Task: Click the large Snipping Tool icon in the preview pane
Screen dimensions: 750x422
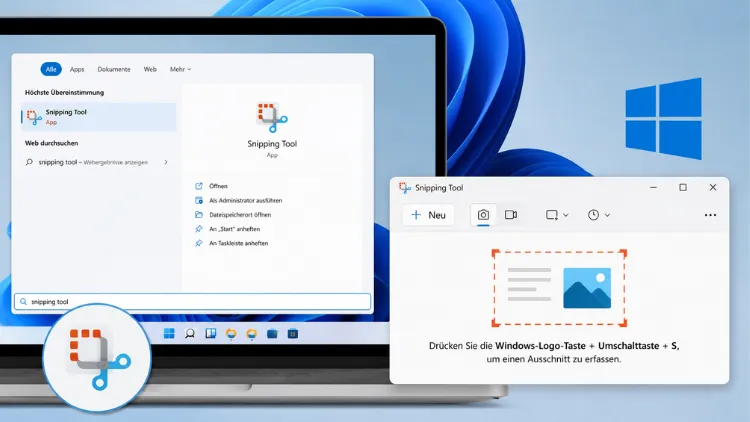Action: [x=272, y=117]
